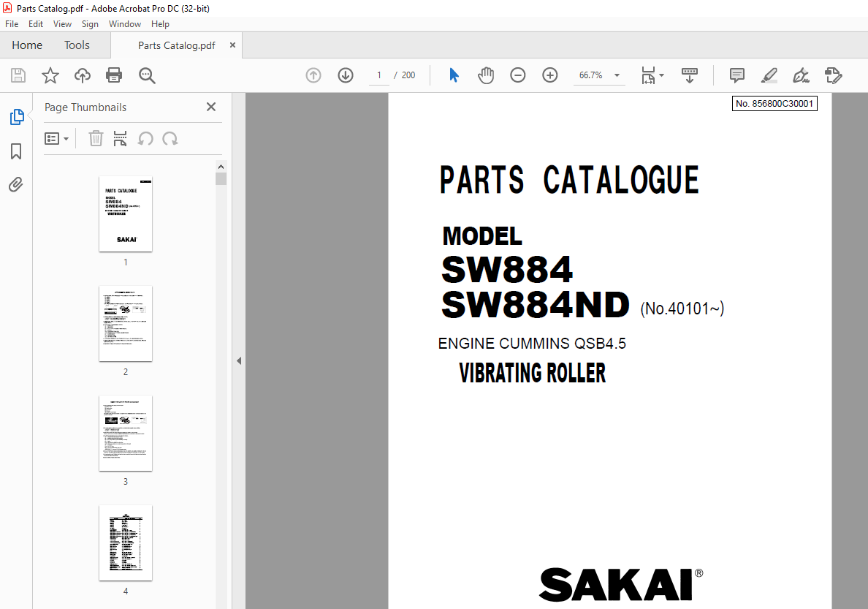Enable scrolling read mode icon
This screenshot has width=868, height=609.
(x=689, y=75)
